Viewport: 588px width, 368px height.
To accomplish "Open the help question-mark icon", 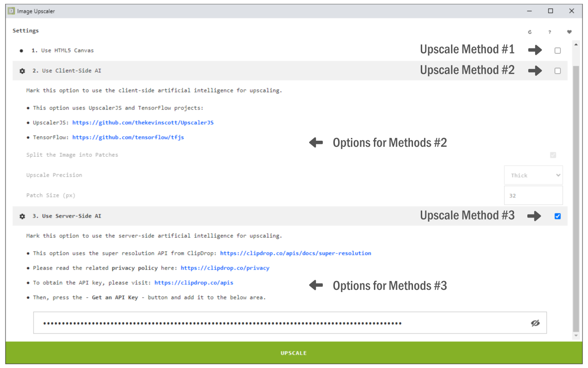I will (549, 32).
